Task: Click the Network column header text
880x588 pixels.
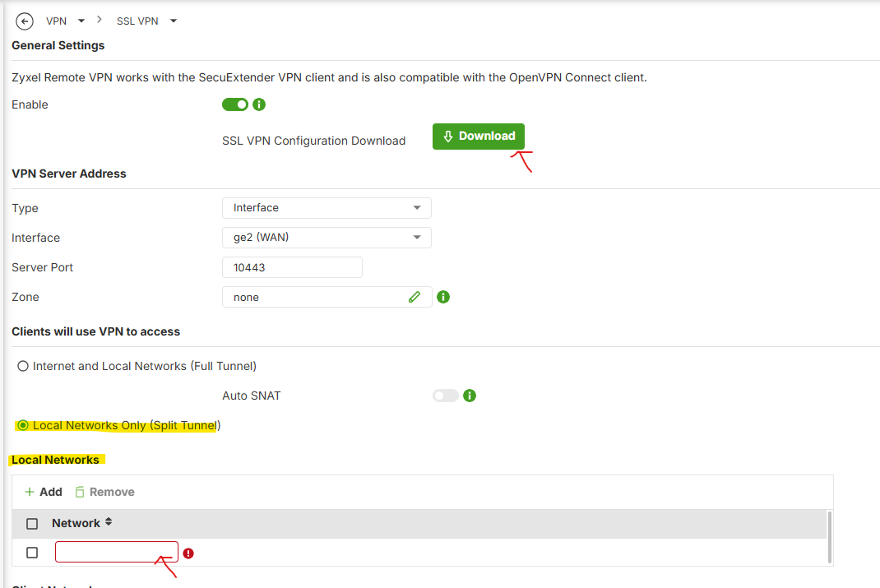Action: coord(76,523)
